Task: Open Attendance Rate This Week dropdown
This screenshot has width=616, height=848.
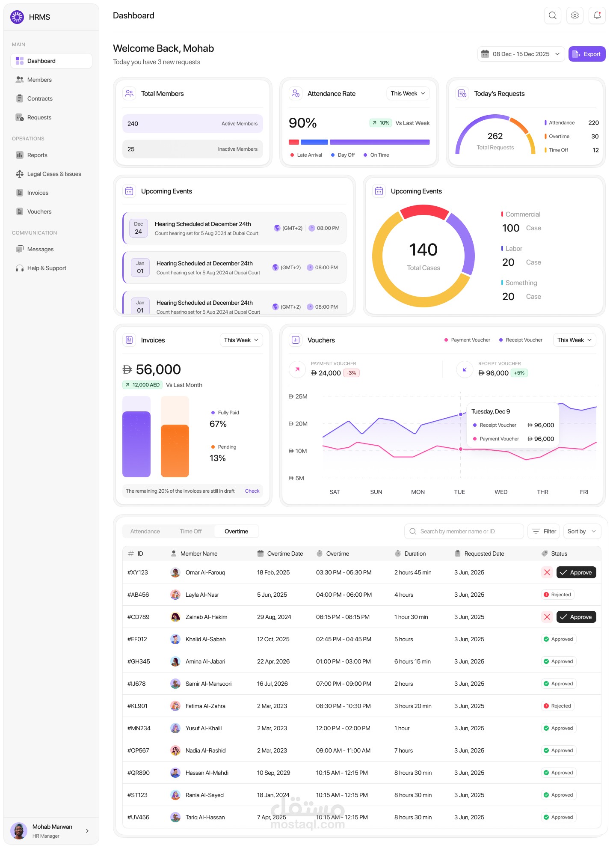Action: tap(408, 93)
